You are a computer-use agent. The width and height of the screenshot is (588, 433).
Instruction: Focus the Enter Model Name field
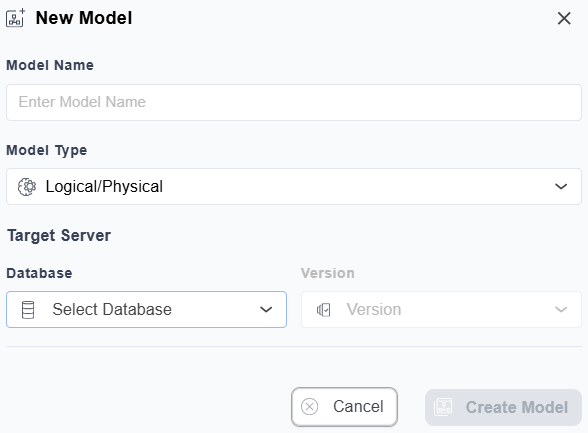point(294,102)
